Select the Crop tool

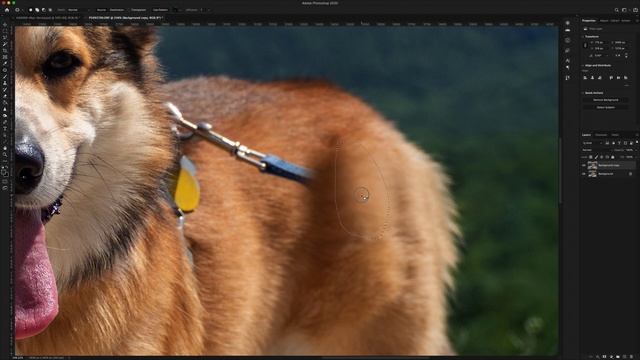[5, 51]
